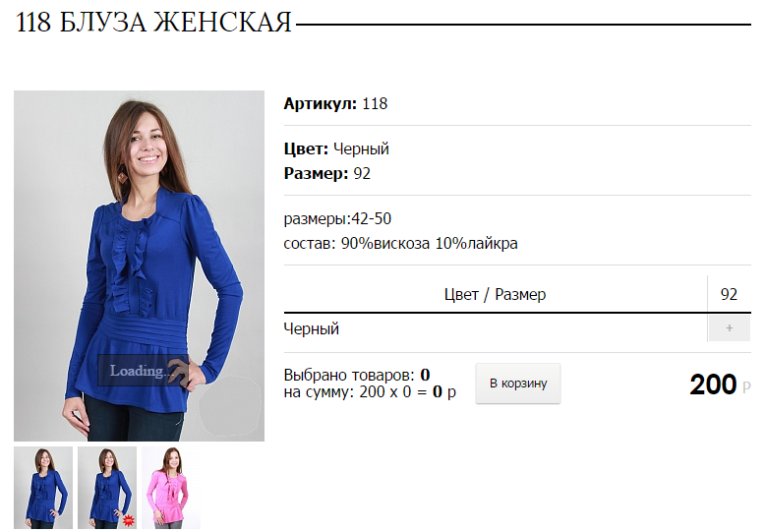Screen dimensions: 765x532
Task: Click the faint zoom lens circle on photo
Action: [x=230, y=405]
